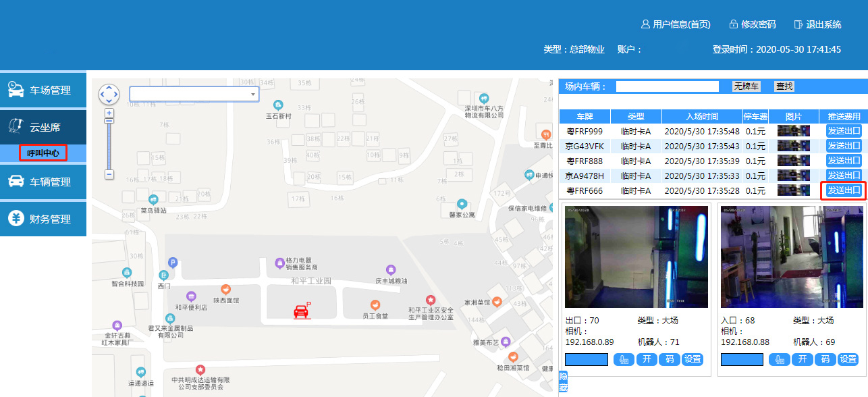
Task: Click the 出口 70 camera video feed
Action: tap(636, 257)
